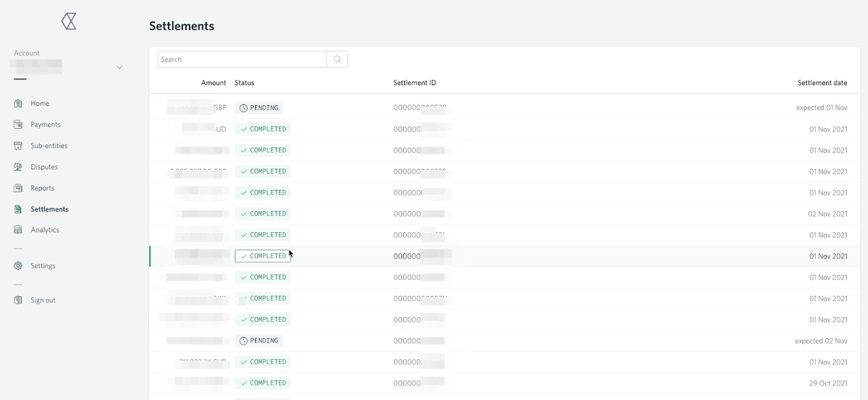The image size is (868, 400).
Task: Select the settlement dated 29 Oct 2021
Action: [505, 383]
